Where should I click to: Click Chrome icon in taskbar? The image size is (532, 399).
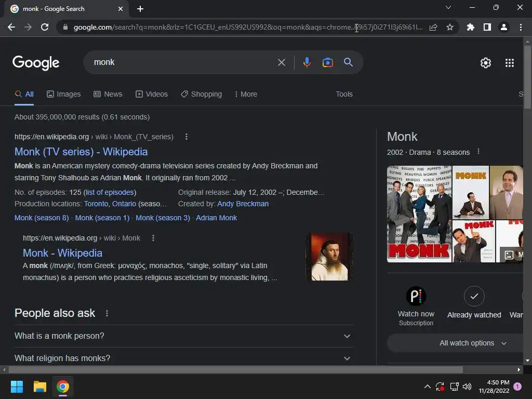[63, 387]
